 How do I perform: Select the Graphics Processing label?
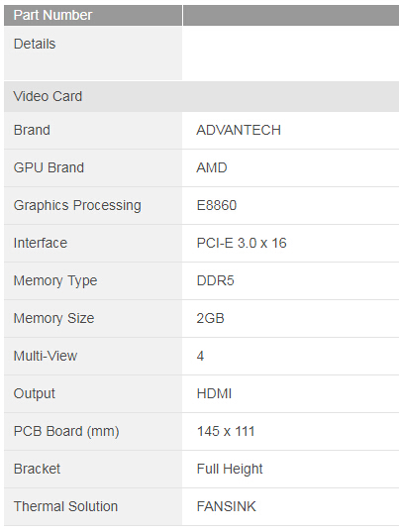click(x=77, y=206)
